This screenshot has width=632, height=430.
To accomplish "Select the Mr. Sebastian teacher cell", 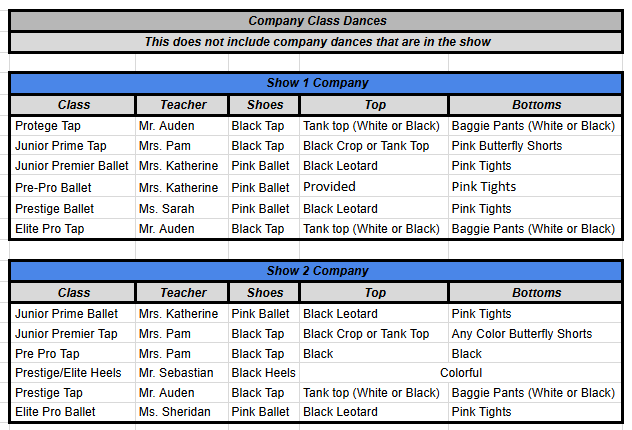I will point(181,373).
